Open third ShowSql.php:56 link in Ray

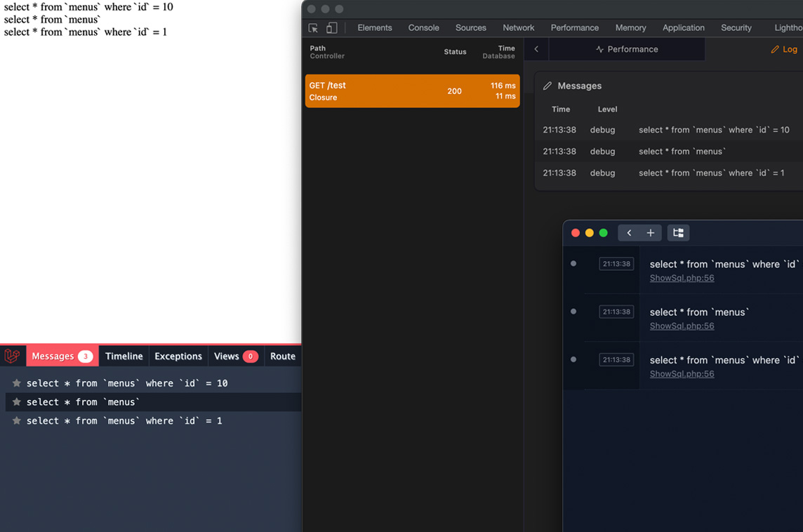[682, 374]
